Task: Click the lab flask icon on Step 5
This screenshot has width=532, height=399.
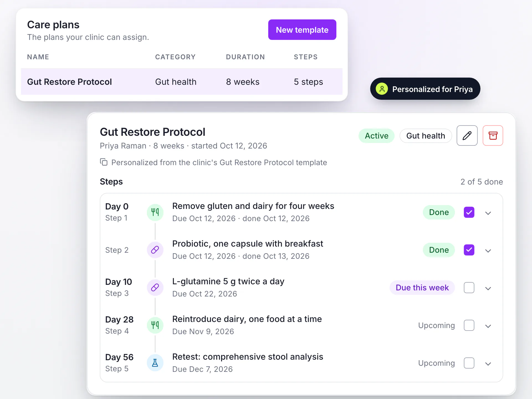Action: tap(155, 363)
